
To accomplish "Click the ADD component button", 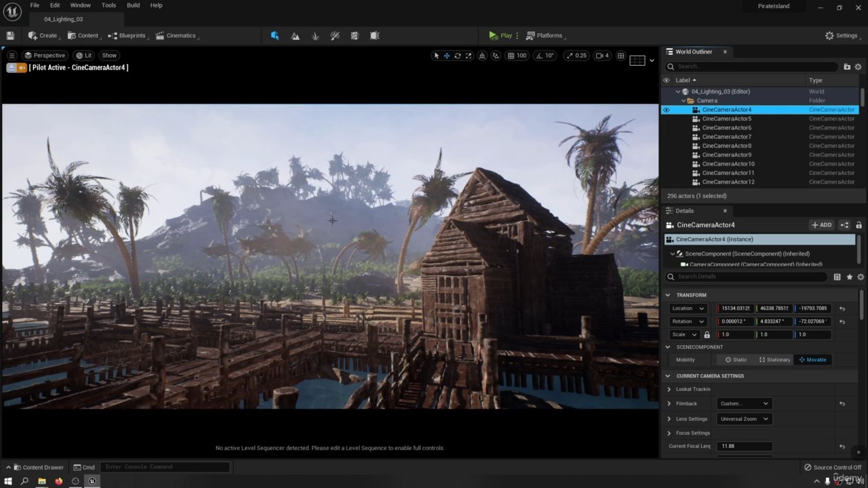I will tap(821, 225).
